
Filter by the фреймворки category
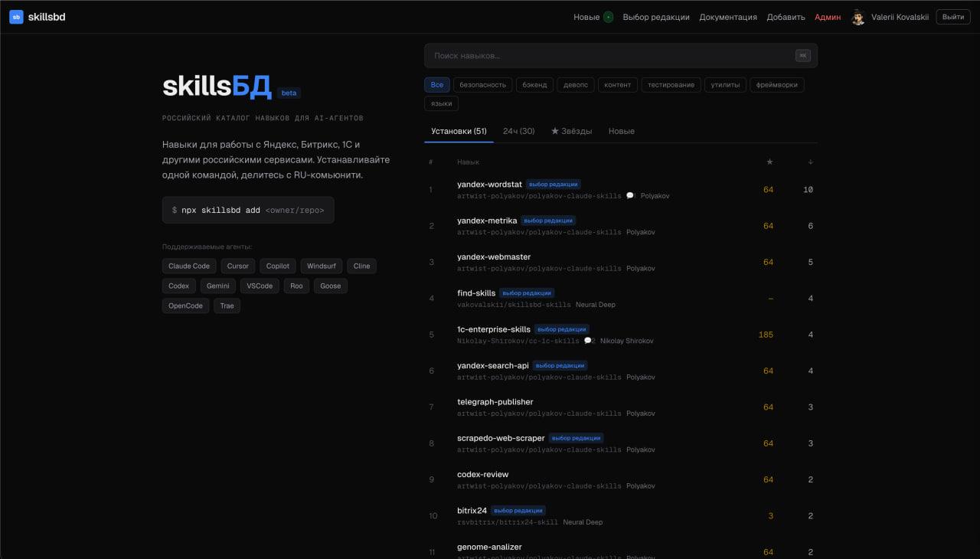777,84
